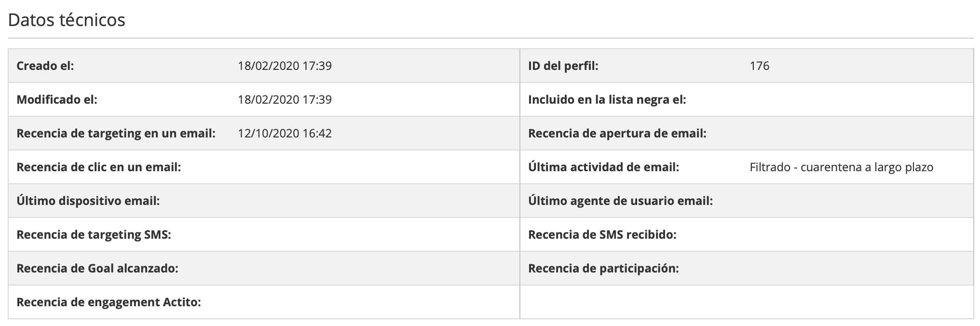Image resolution: width=980 pixels, height=326 pixels.
Task: Select the "Recencia de SMS recibido:" label
Action: coord(602,234)
